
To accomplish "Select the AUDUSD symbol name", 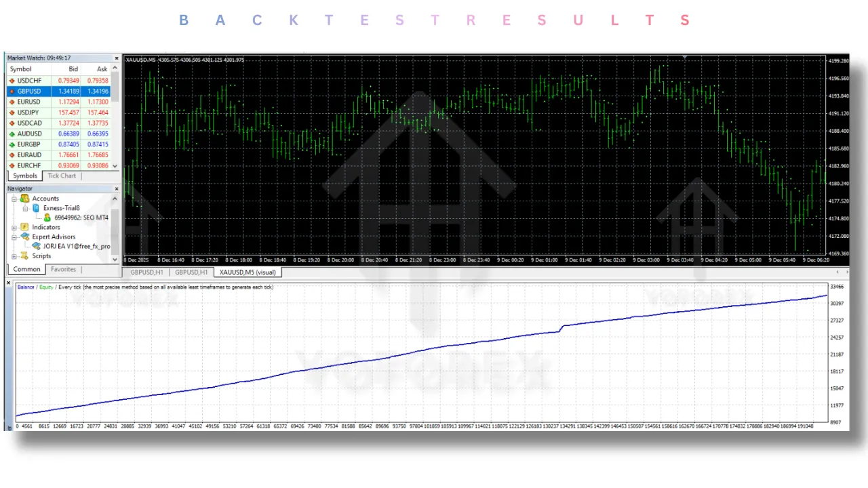I will tap(30, 134).
